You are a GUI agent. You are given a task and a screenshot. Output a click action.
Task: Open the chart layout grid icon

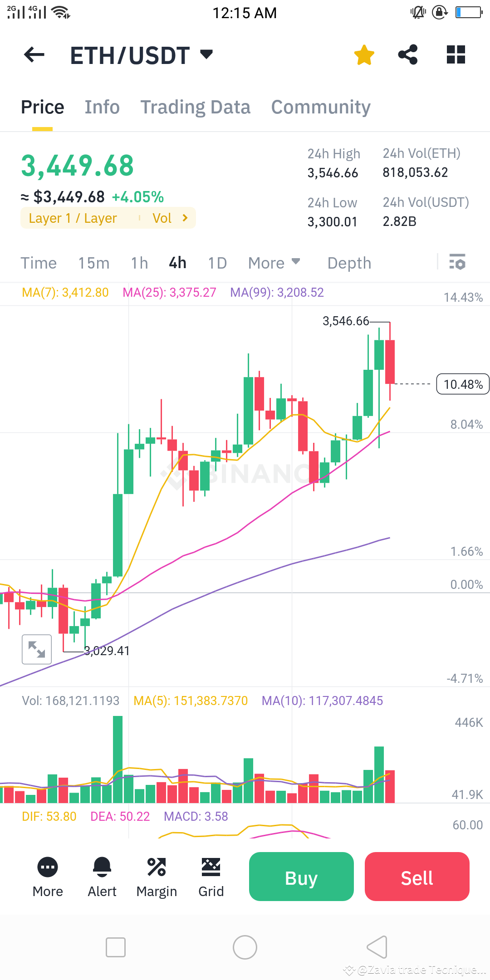point(456,54)
